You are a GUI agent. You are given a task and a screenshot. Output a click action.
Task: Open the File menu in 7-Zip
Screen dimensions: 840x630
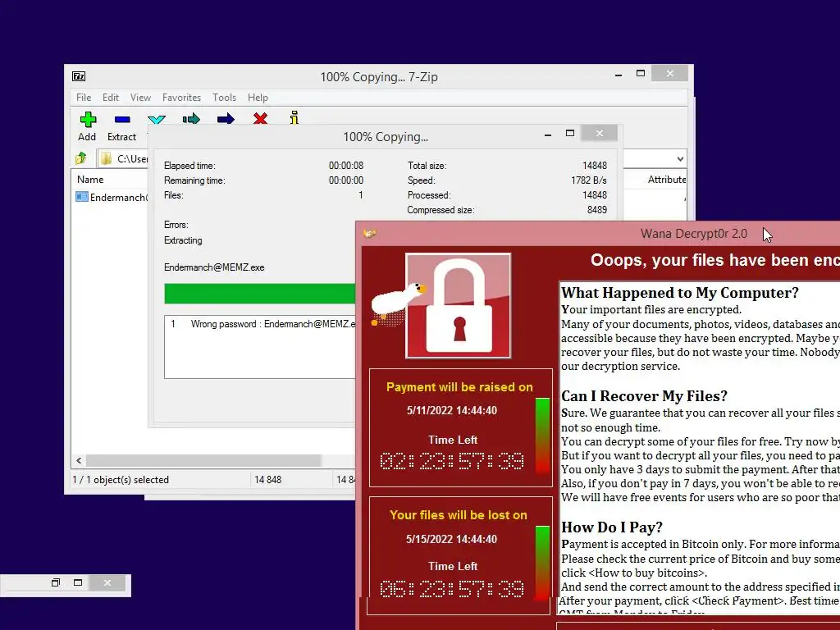84,98
